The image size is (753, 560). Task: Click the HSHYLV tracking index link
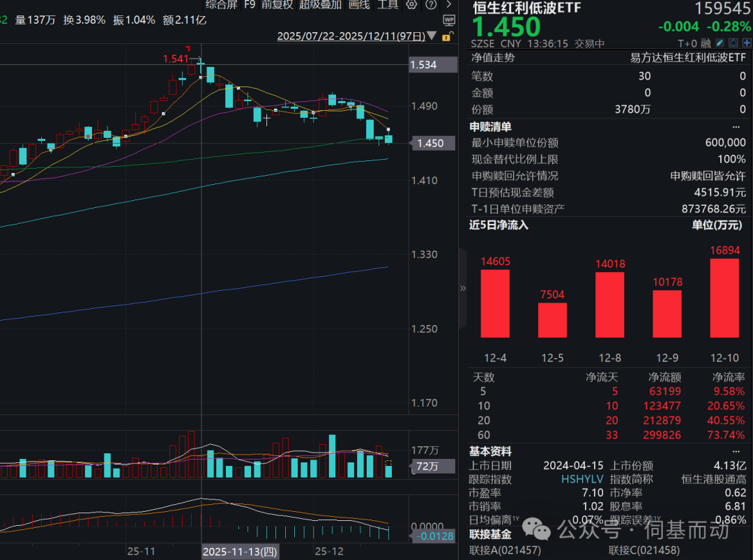pyautogui.click(x=582, y=480)
